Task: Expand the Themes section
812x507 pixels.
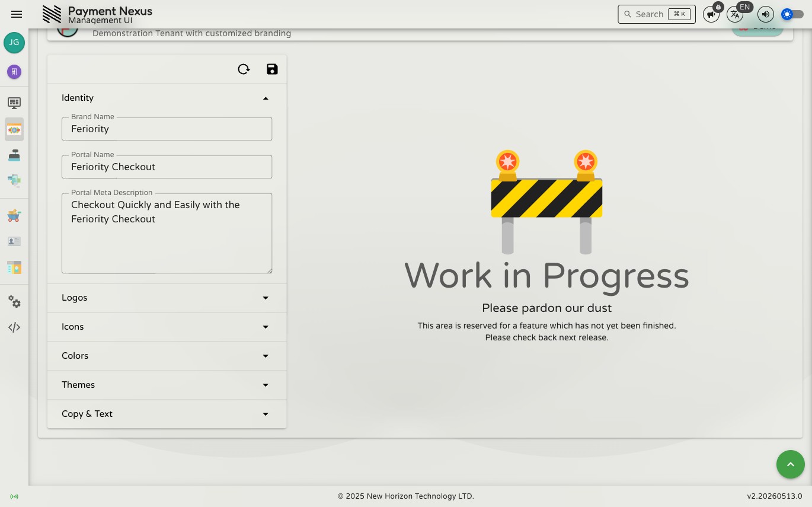Action: pos(167,385)
